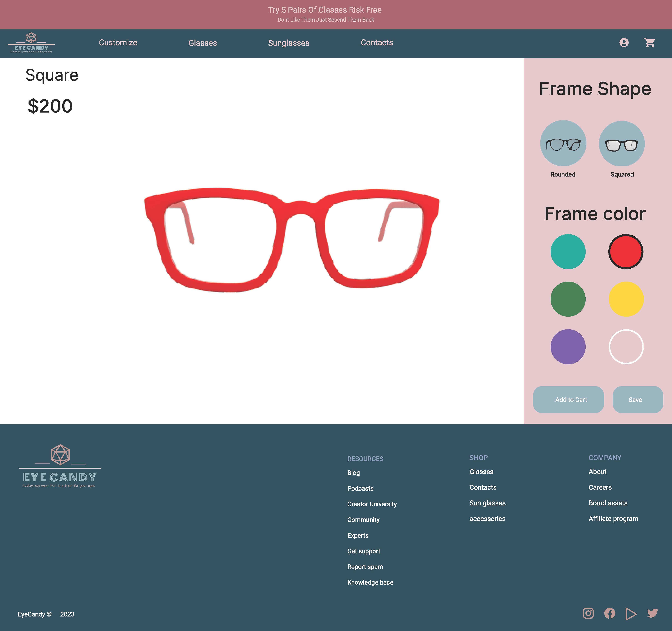The image size is (672, 631).
Task: Open the user account icon
Action: coord(624,43)
